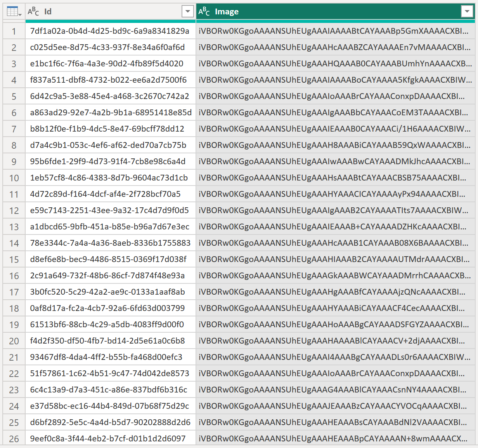This screenshot has height=448, width=478.
Task: Click Id cell d8ef6e8b-bec9-4486-8515-0369f17d038f
Action: pos(111,259)
